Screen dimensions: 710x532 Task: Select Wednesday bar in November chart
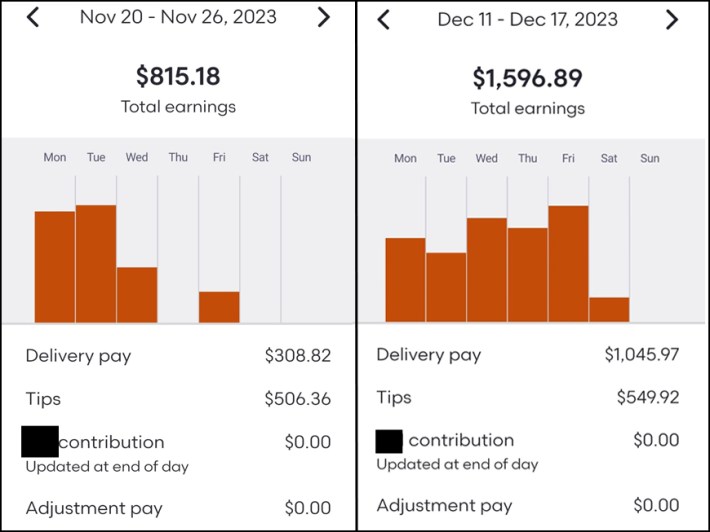137,294
